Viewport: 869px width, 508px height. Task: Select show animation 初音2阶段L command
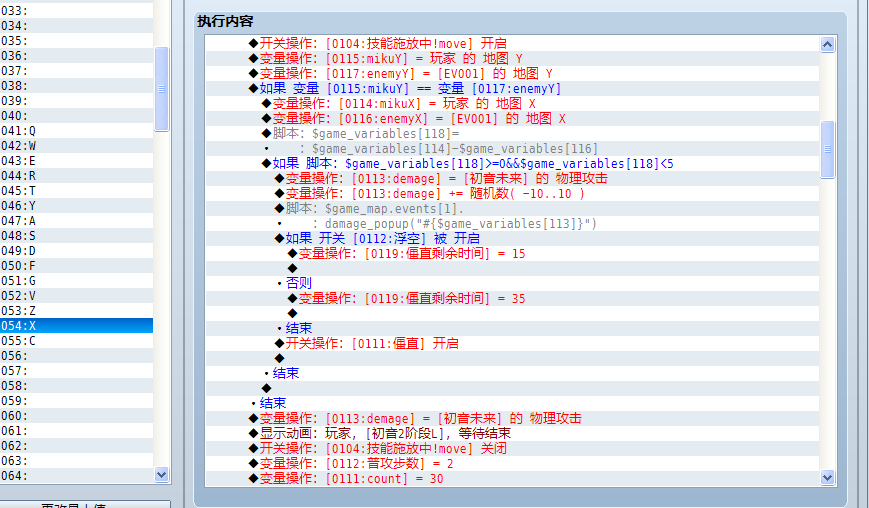click(512, 433)
